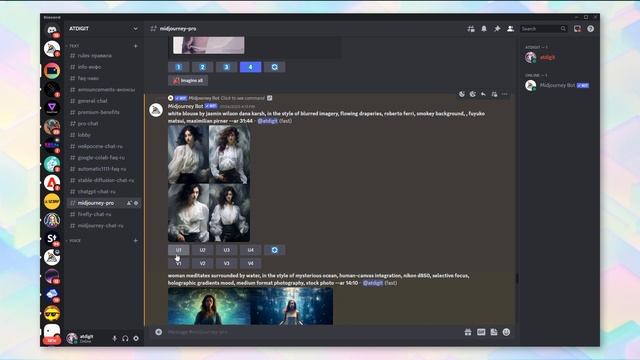This screenshot has width=640, height=360.
Task: Click refresh icon beside prompt number buttons
Action: tap(275, 67)
